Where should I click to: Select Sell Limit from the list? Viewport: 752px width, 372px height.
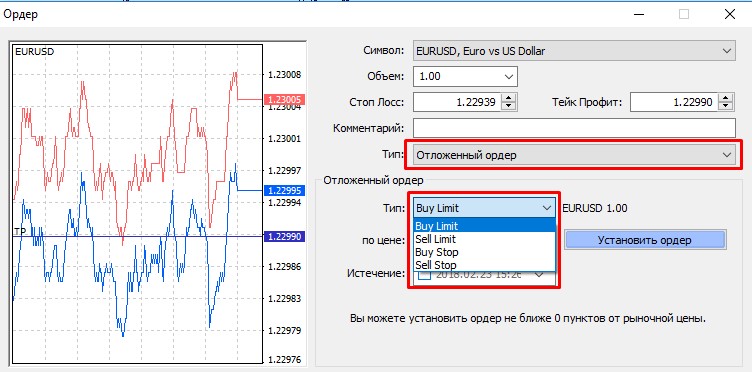tap(484, 239)
